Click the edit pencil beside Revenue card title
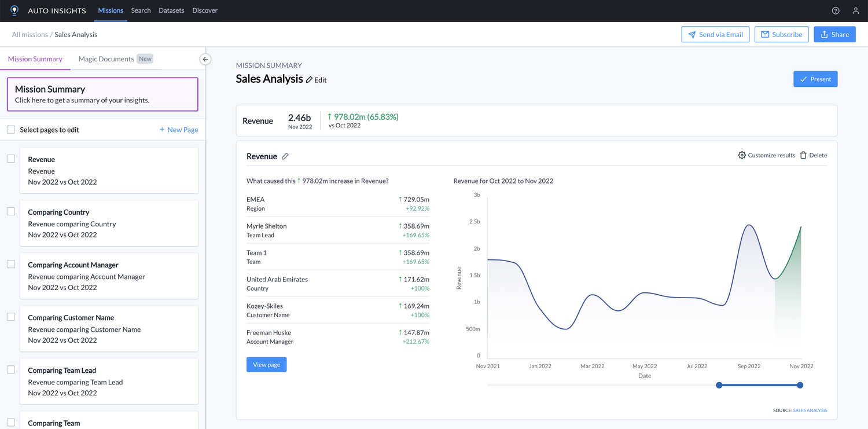Image resolution: width=868 pixels, height=429 pixels. (285, 156)
